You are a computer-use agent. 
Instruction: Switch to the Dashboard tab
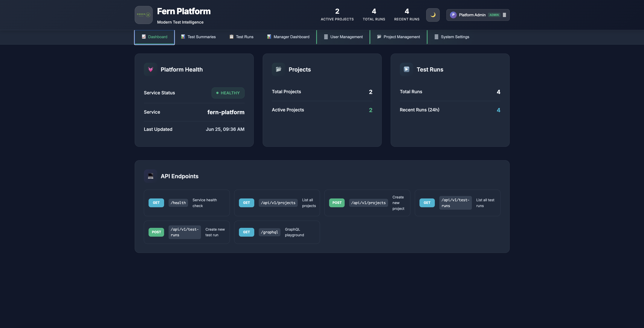155,37
